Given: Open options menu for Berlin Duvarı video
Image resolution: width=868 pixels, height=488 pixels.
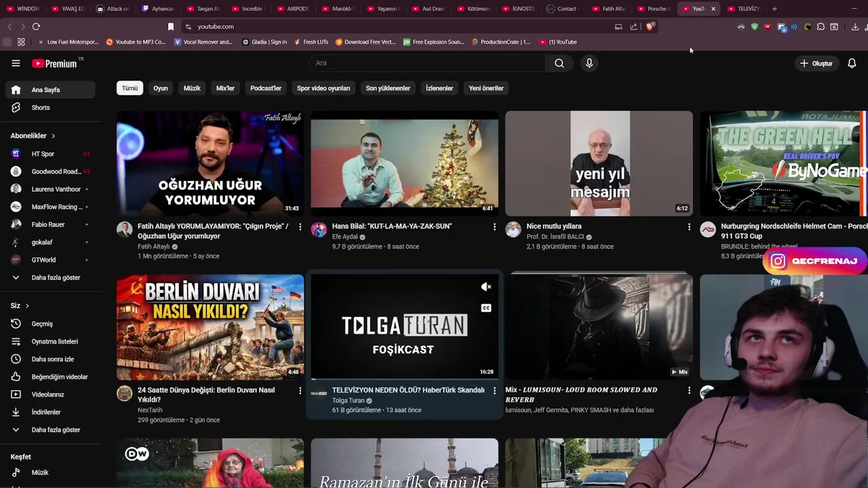Looking at the screenshot, I should [300, 390].
